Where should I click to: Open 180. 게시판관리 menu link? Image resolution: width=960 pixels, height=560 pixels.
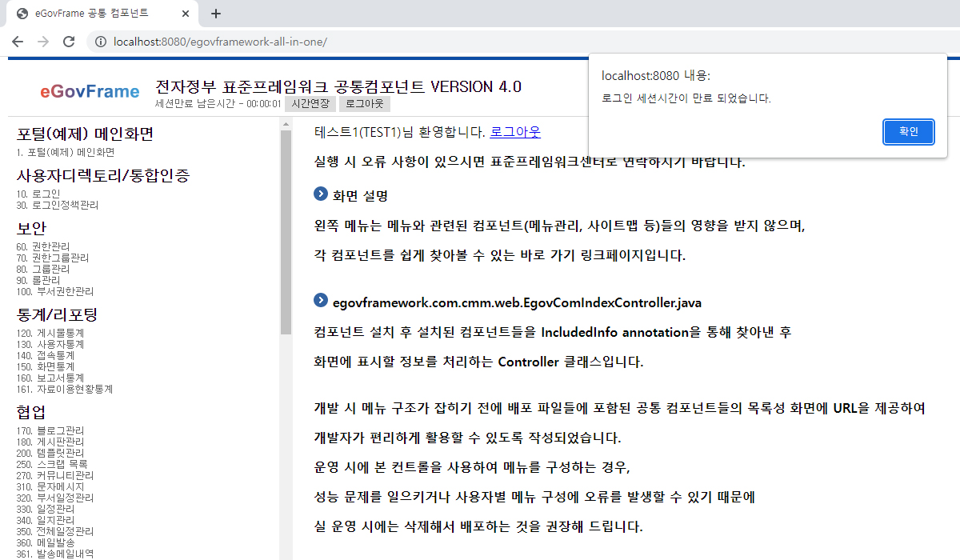coord(50,442)
